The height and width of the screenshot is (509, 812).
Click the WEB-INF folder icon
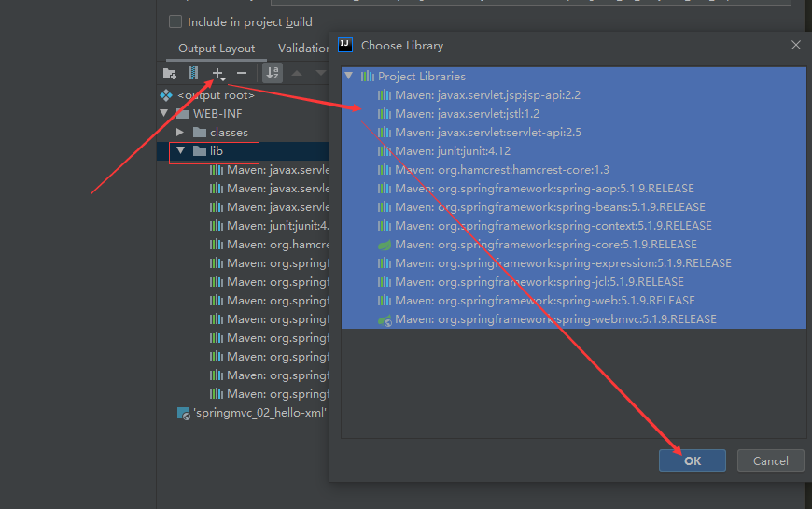coord(183,114)
